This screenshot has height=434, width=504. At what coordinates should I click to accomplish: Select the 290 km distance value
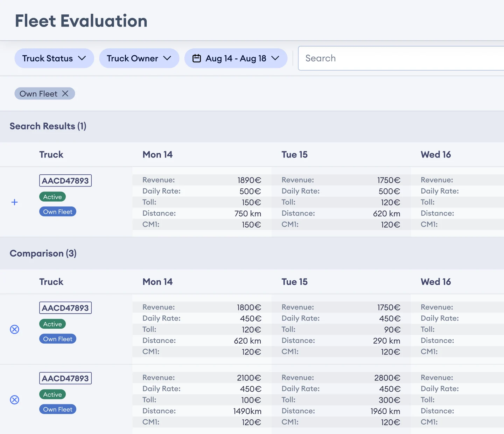[387, 341]
